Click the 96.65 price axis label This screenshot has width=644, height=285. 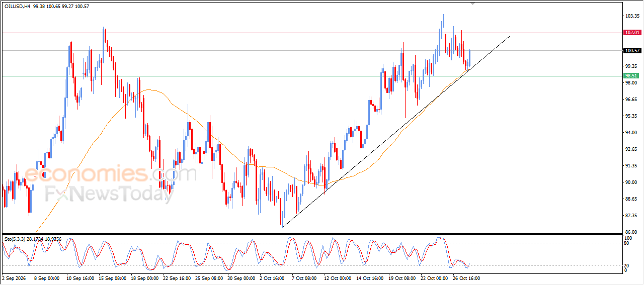[632, 99]
